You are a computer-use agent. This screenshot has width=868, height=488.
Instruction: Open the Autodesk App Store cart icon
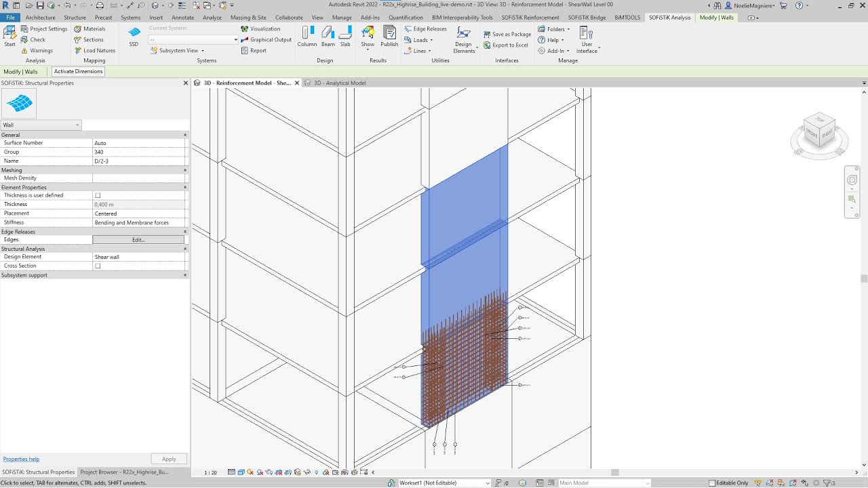(784, 5)
